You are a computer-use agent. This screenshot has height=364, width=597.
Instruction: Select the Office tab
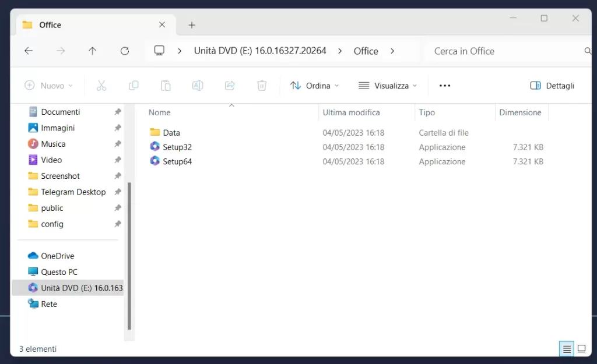pyautogui.click(x=96, y=25)
